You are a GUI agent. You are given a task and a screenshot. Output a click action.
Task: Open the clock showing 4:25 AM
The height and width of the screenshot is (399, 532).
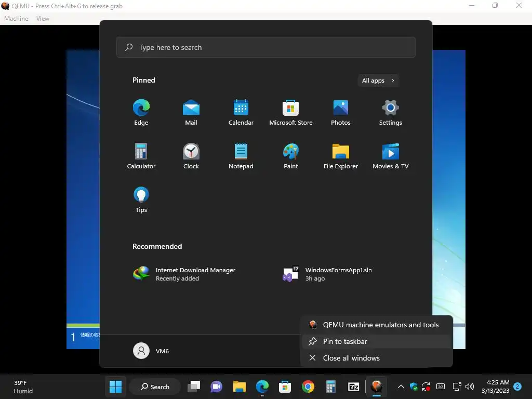tap(496, 387)
